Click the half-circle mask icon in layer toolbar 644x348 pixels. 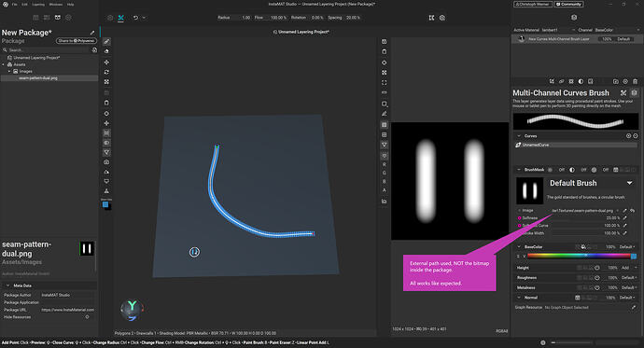(x=581, y=81)
